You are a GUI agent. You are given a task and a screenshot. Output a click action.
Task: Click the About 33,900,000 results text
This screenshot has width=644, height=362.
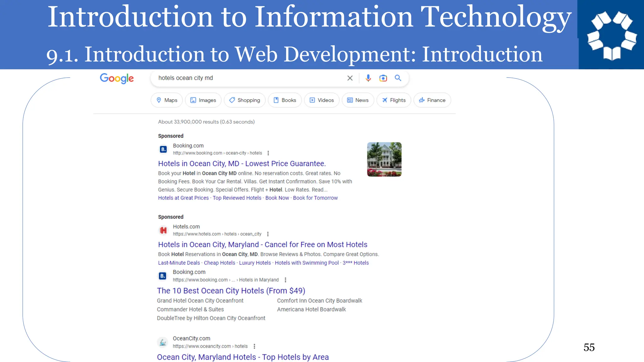(206, 122)
